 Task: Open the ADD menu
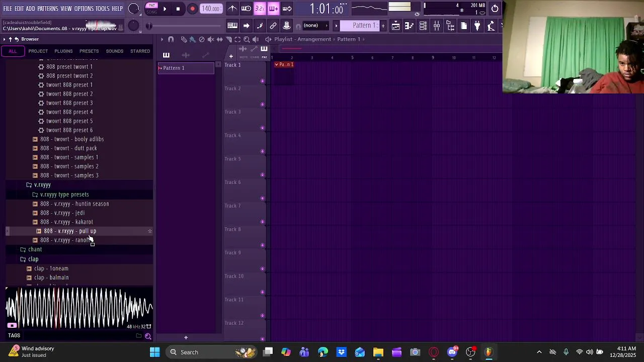click(31, 9)
